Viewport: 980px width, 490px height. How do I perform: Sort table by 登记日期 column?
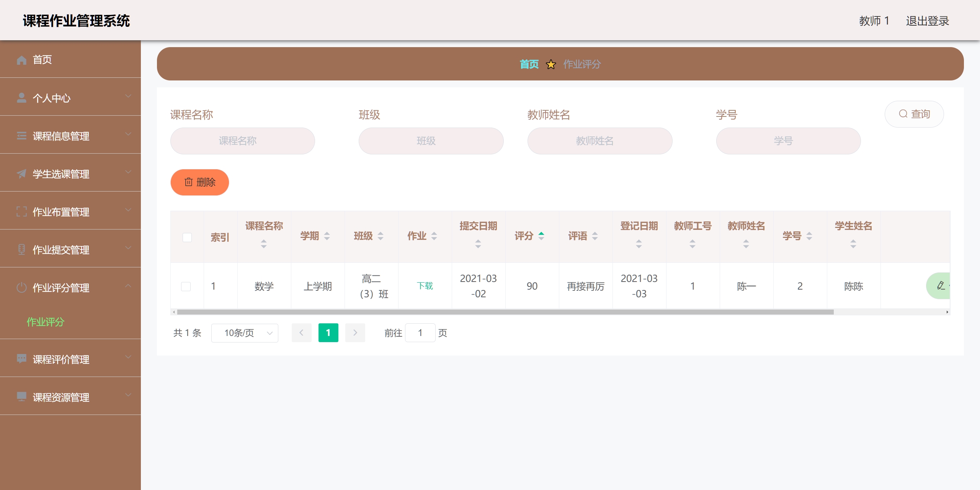coord(639,243)
